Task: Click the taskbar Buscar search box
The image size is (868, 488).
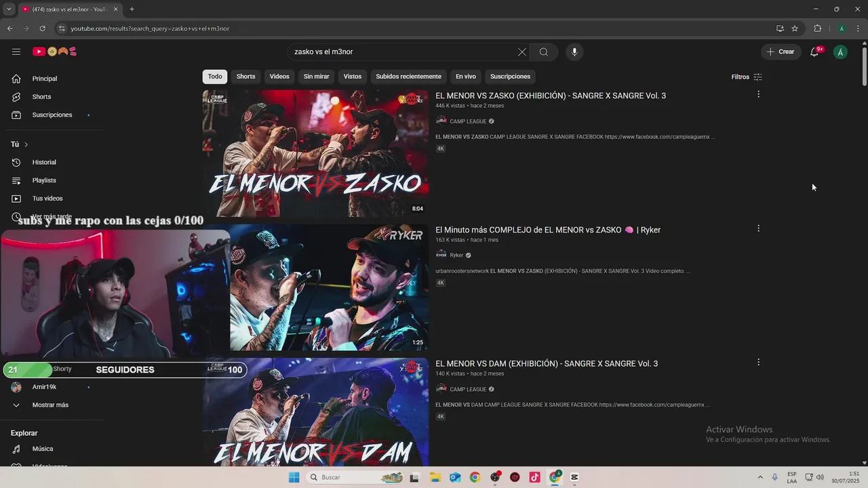Action: [x=355, y=477]
